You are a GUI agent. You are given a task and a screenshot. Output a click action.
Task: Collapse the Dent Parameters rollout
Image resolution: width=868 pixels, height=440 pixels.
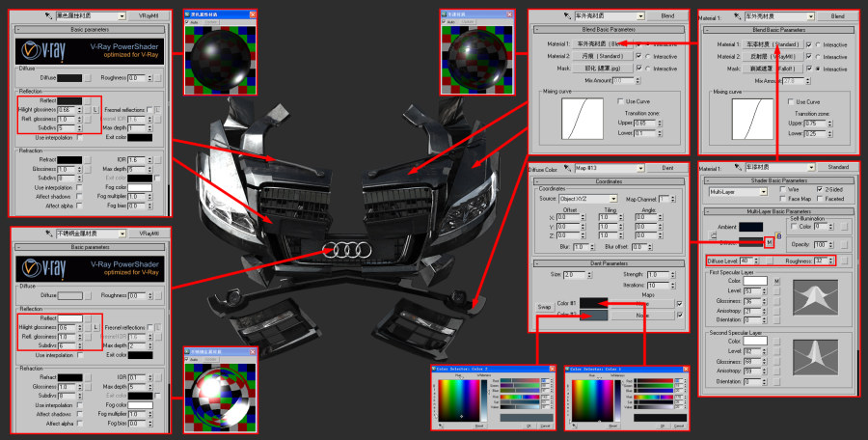coord(609,263)
